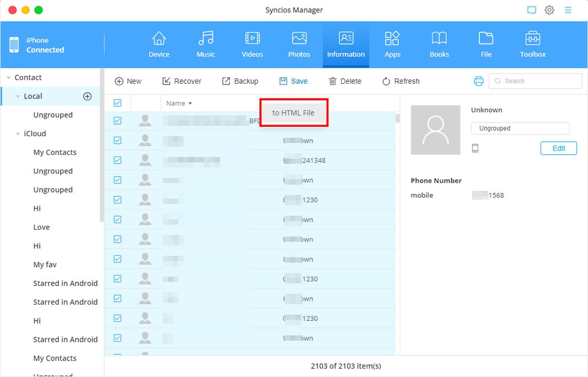
Task: Click Delete in the toolbar
Action: click(344, 81)
